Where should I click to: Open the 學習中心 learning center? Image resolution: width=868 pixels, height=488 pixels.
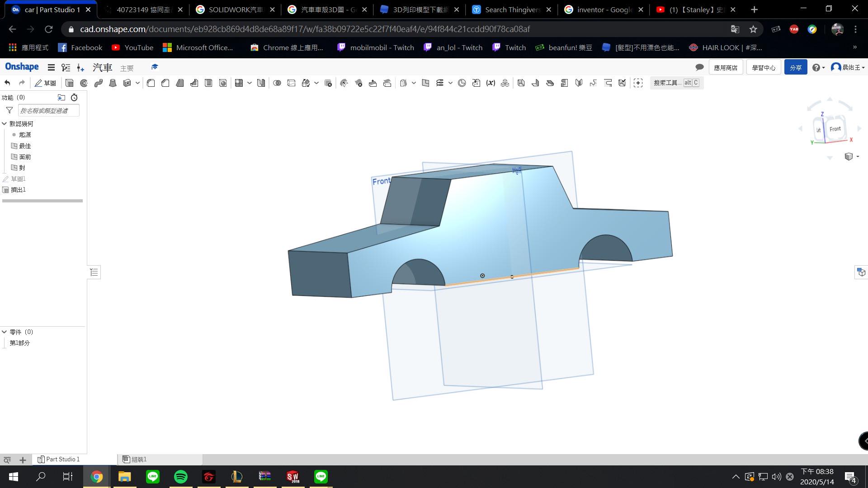click(763, 67)
